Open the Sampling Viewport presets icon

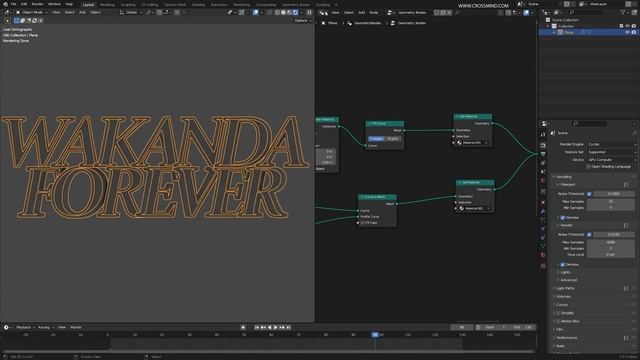(627, 184)
